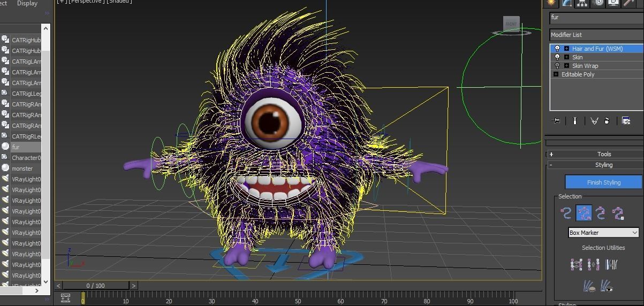Screen dimensions: 644x306
Task: Click scene list scrollbar down arrow
Action: pos(46,281)
